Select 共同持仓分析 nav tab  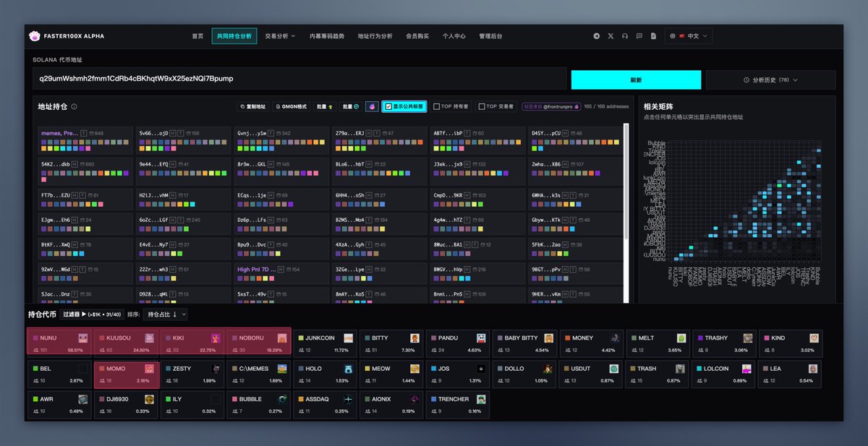tap(234, 35)
